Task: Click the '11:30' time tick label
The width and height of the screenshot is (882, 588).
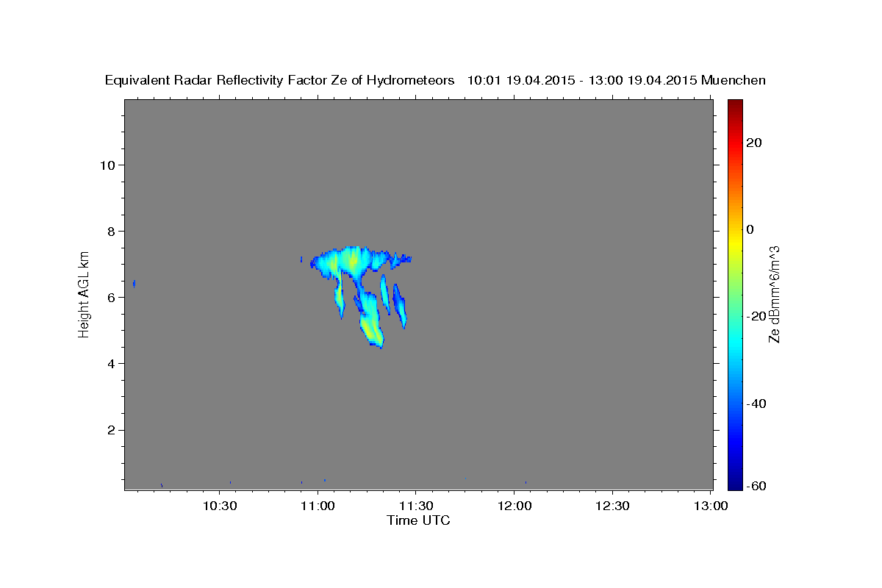Action: click(417, 506)
